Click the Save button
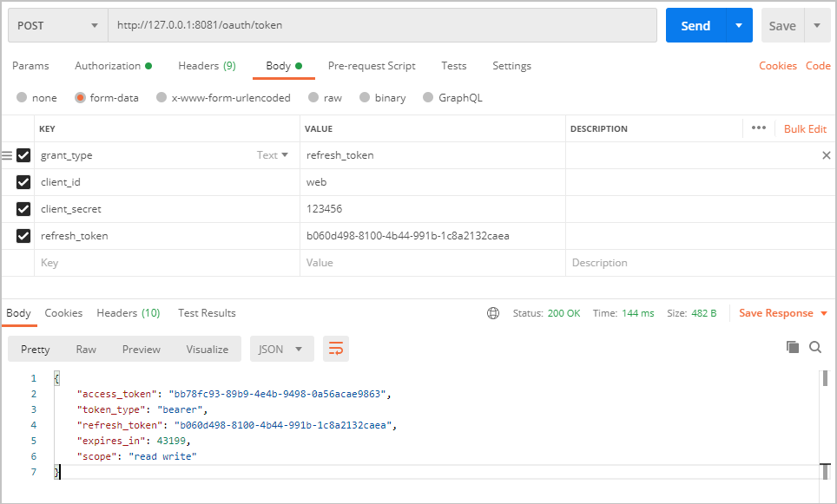837x504 pixels. [782, 25]
